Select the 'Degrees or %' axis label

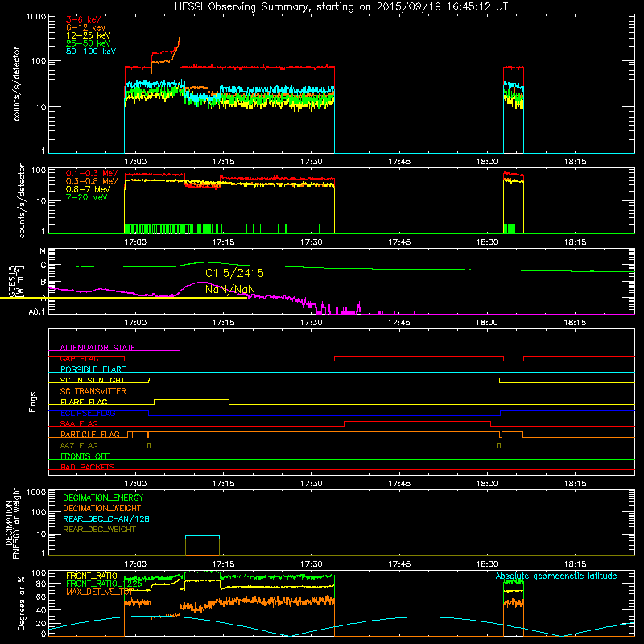(21, 603)
